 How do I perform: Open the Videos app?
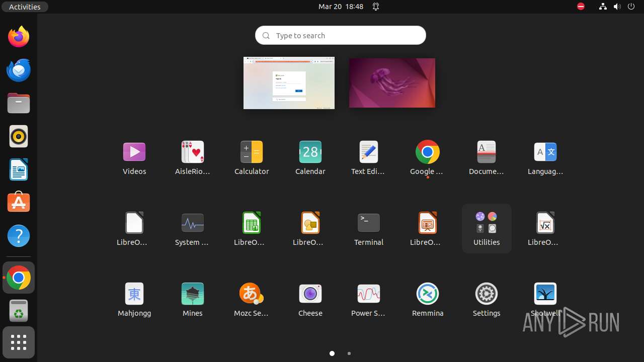[134, 158]
